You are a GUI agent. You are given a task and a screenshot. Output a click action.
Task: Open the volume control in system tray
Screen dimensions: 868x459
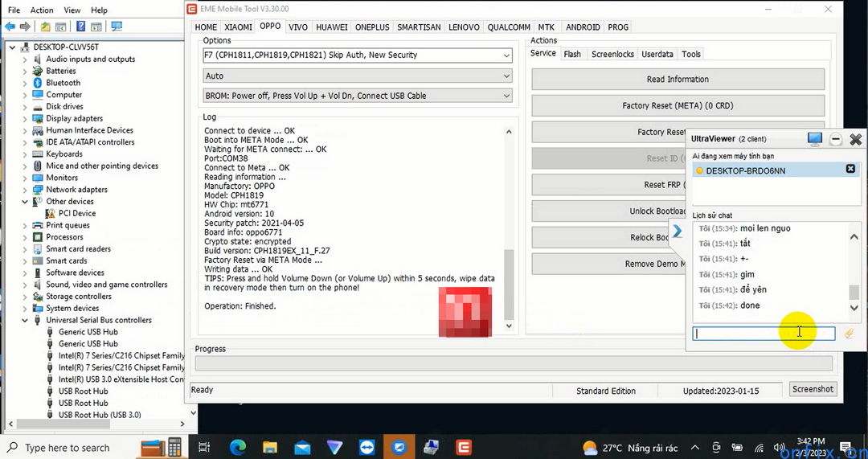(779, 448)
